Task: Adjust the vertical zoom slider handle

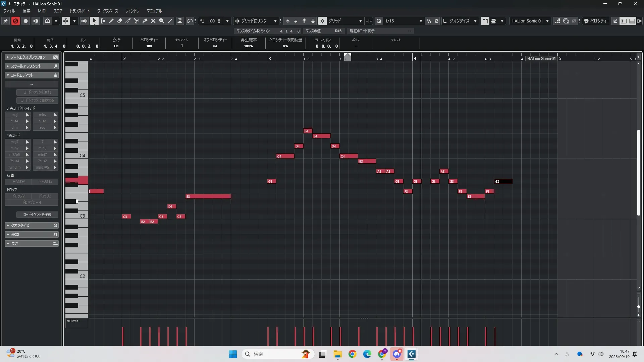Action: click(x=638, y=307)
